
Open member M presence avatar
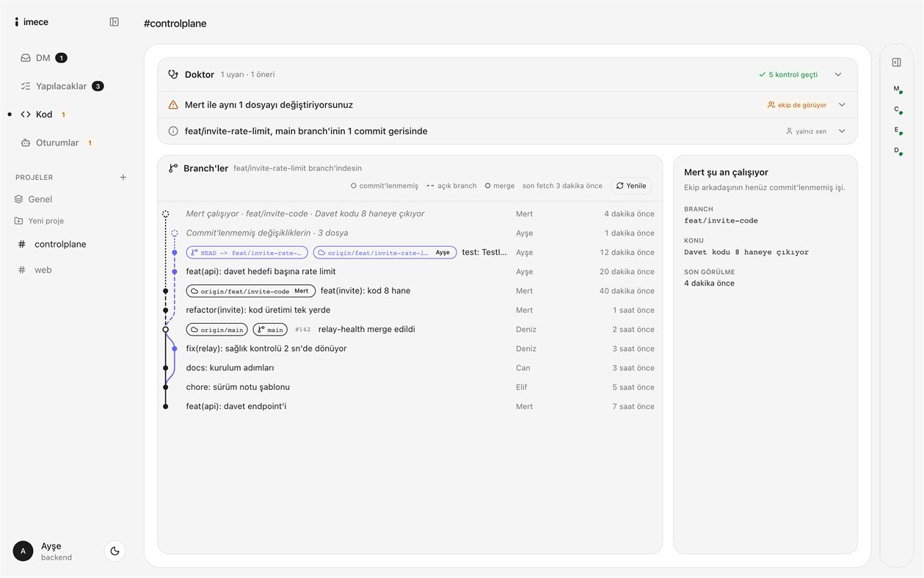coord(897,89)
